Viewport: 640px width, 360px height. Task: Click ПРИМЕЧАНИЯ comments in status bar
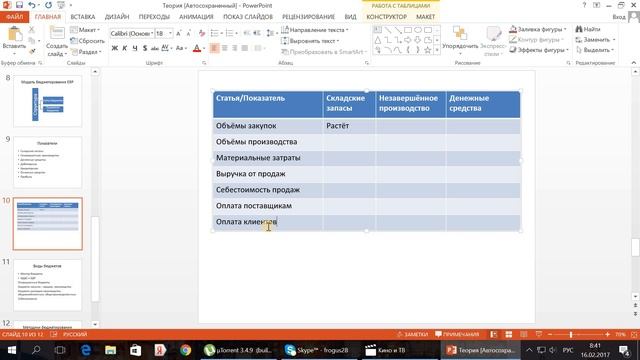(457, 334)
